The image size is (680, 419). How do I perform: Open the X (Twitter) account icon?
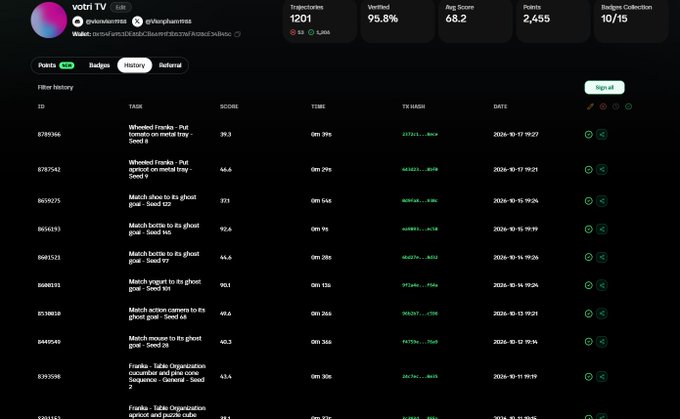click(137, 21)
